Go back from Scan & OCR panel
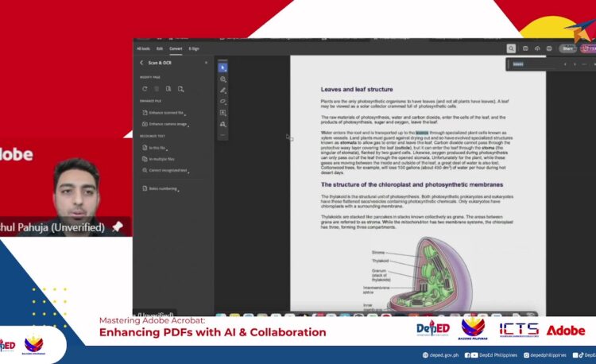 [x=141, y=63]
